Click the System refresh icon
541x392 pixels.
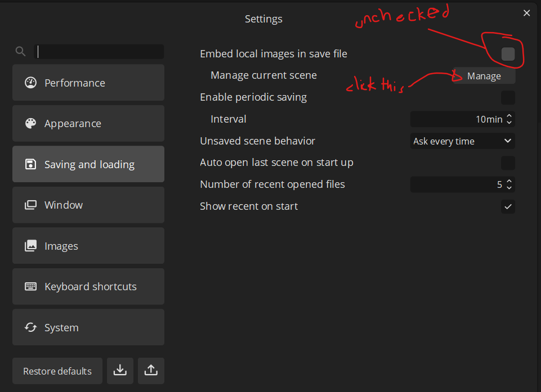pyautogui.click(x=30, y=328)
